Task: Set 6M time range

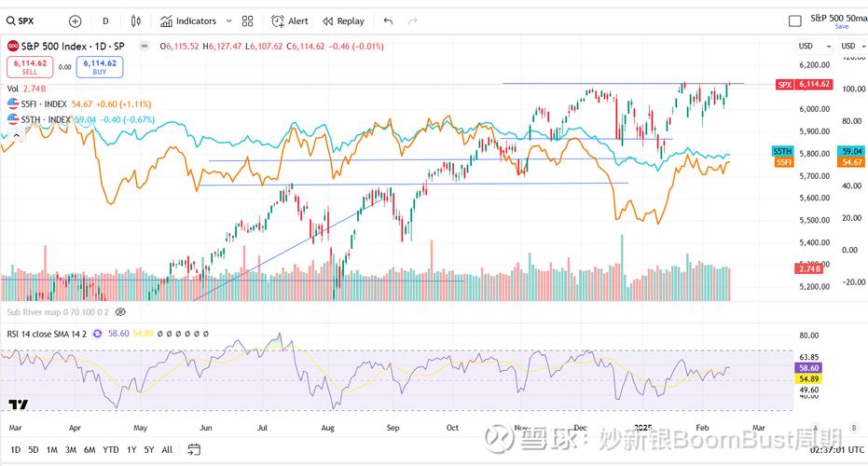Action: (90, 450)
